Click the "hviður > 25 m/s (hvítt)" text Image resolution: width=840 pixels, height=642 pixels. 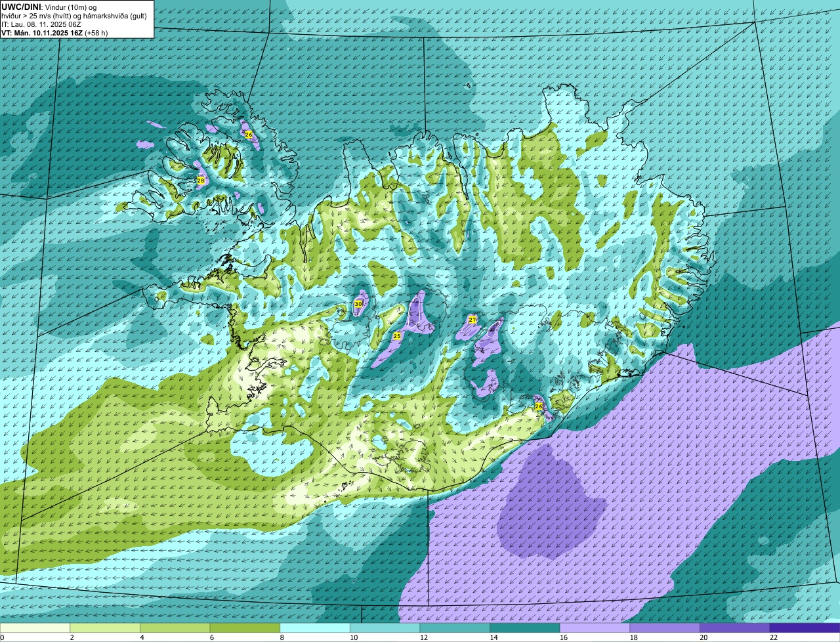click(x=37, y=16)
